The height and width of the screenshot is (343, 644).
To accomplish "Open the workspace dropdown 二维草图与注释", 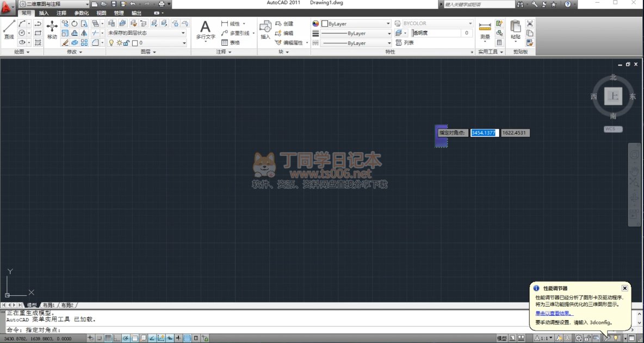I will pos(54,4).
